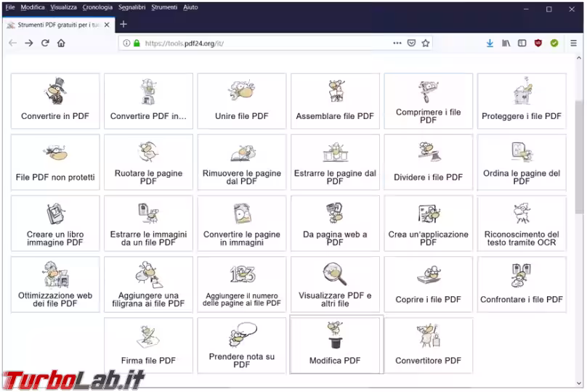Open the Modifica menu

pos(33,7)
